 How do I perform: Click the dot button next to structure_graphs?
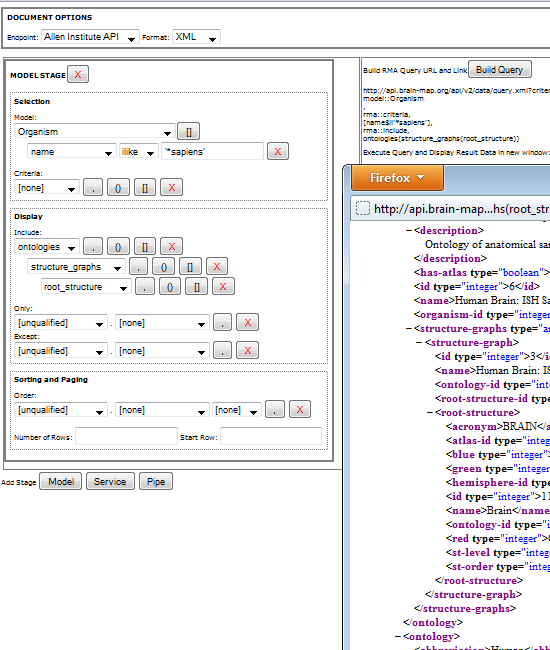[138, 266]
